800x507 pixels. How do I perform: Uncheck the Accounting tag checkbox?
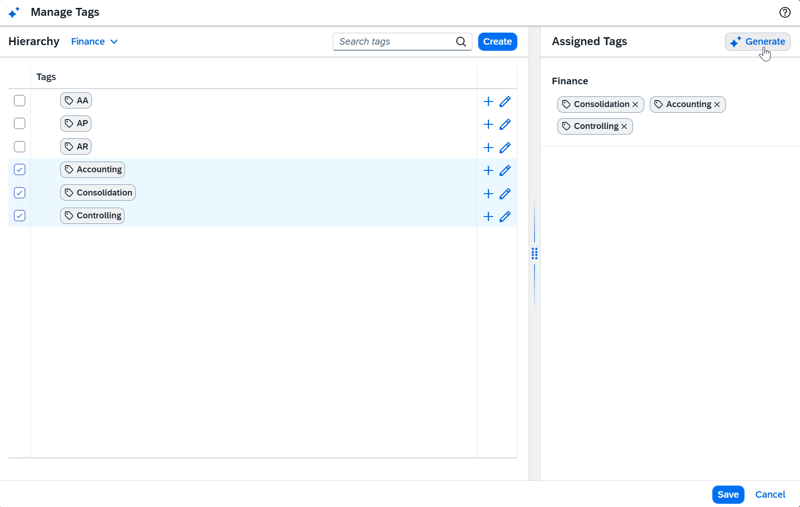tap(19, 169)
